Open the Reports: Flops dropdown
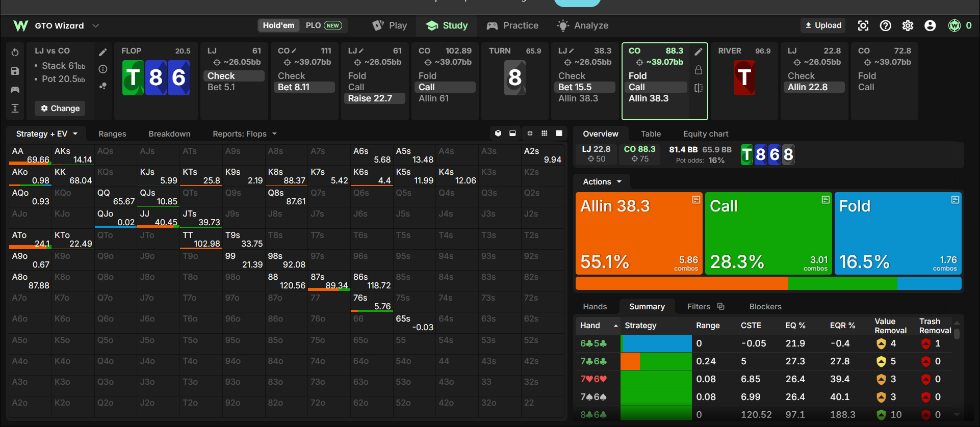This screenshot has width=980, height=427. coord(245,134)
